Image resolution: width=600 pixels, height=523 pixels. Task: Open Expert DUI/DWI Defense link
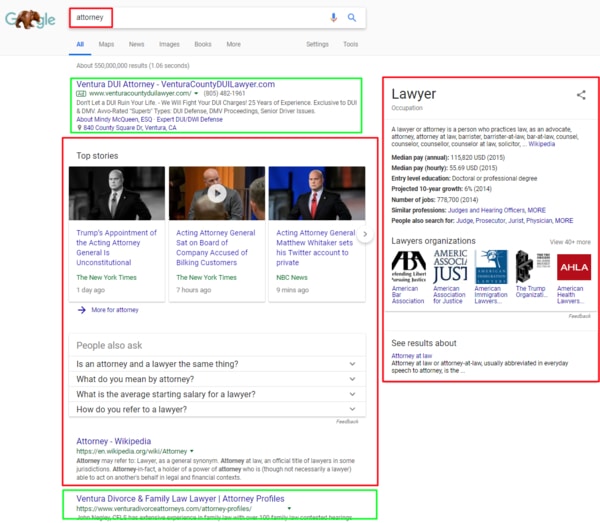(189, 119)
